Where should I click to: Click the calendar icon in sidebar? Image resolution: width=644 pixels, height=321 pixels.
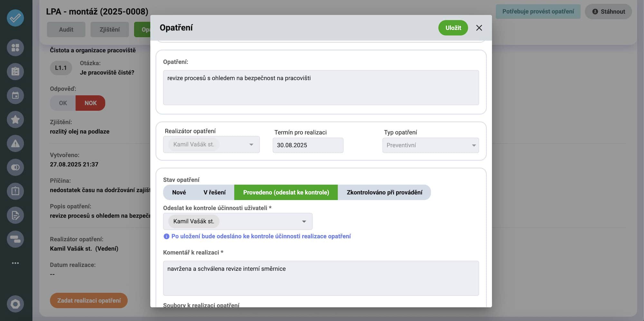coord(15,95)
